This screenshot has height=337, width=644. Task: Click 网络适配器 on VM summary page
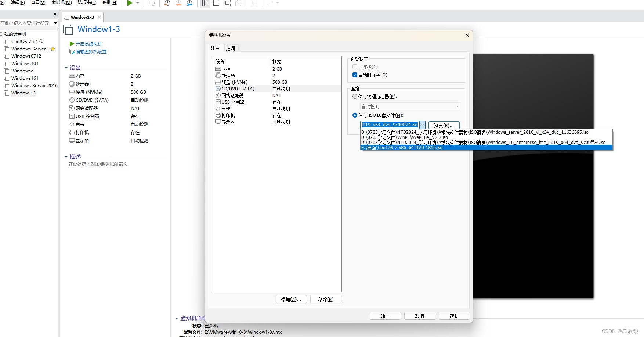click(87, 108)
